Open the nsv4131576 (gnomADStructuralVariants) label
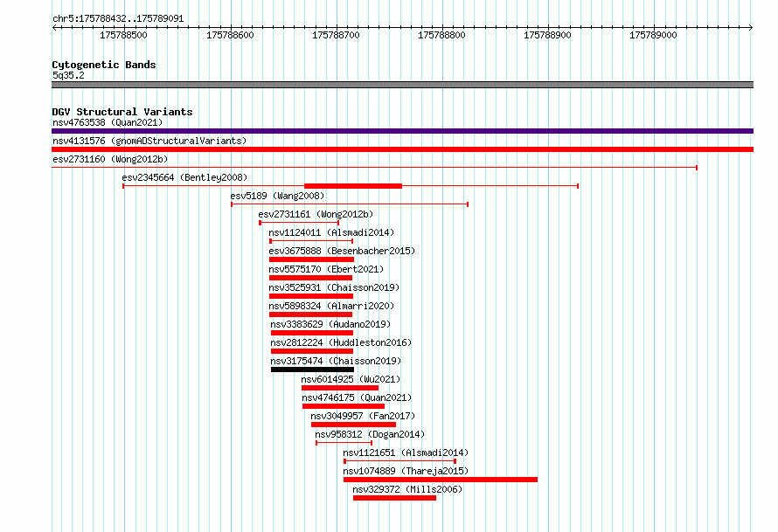The image size is (778, 532). point(149,141)
